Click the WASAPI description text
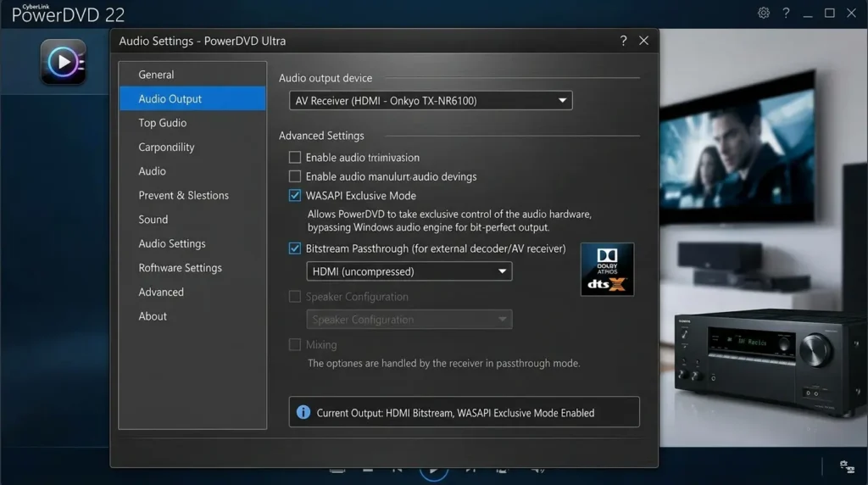Viewport: 868px width, 485px height. point(449,220)
